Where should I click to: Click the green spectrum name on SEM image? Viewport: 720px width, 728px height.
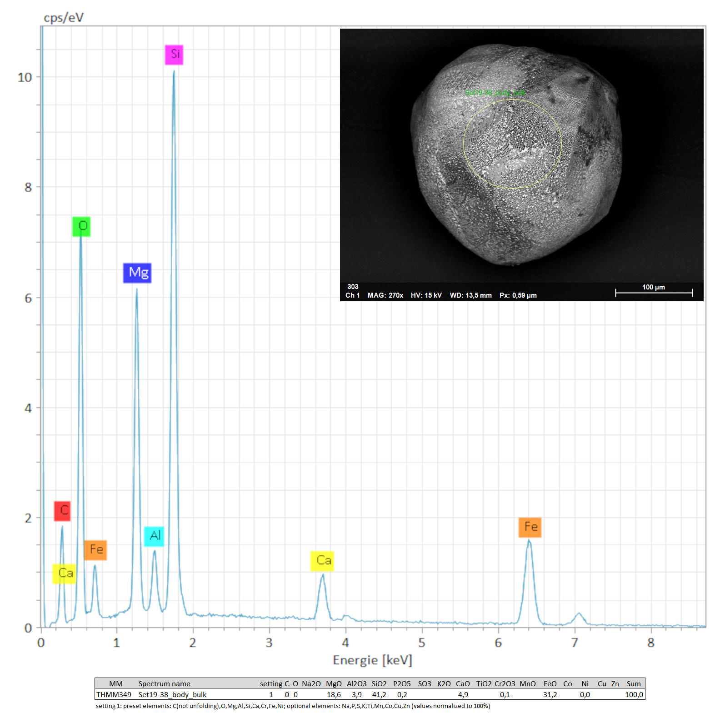coord(495,93)
